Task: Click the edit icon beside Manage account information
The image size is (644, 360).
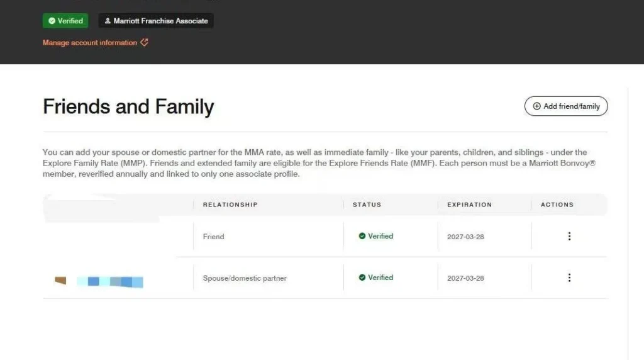Action: [x=144, y=42]
